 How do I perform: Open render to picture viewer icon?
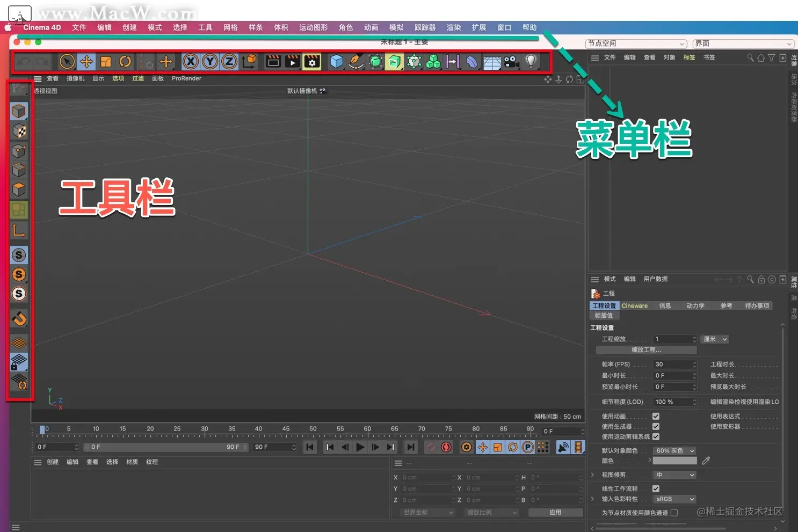(293, 62)
